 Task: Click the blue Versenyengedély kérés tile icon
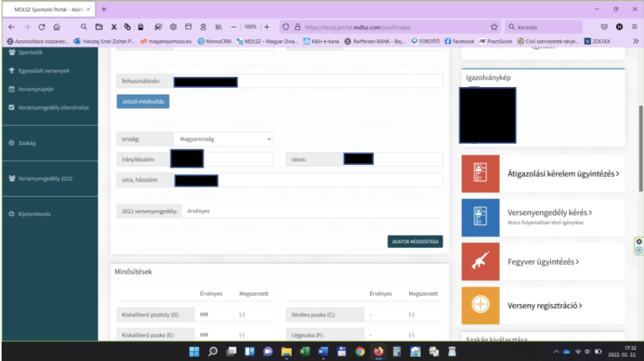[480, 218]
